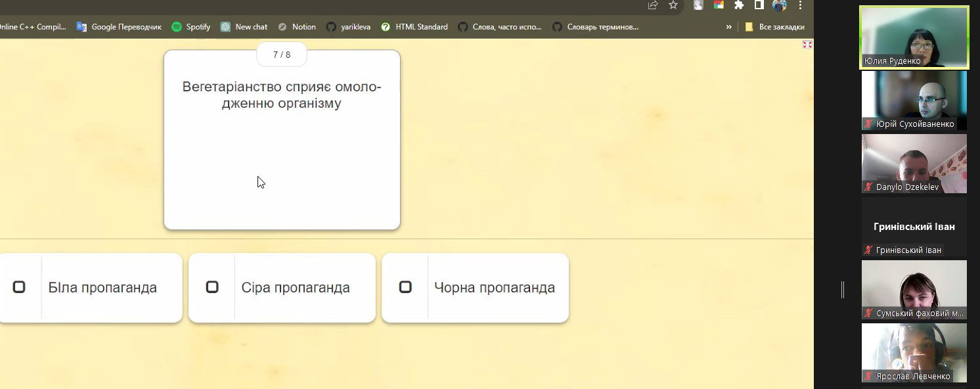Select Ярослав Левченко video thumbnail

[x=914, y=353]
